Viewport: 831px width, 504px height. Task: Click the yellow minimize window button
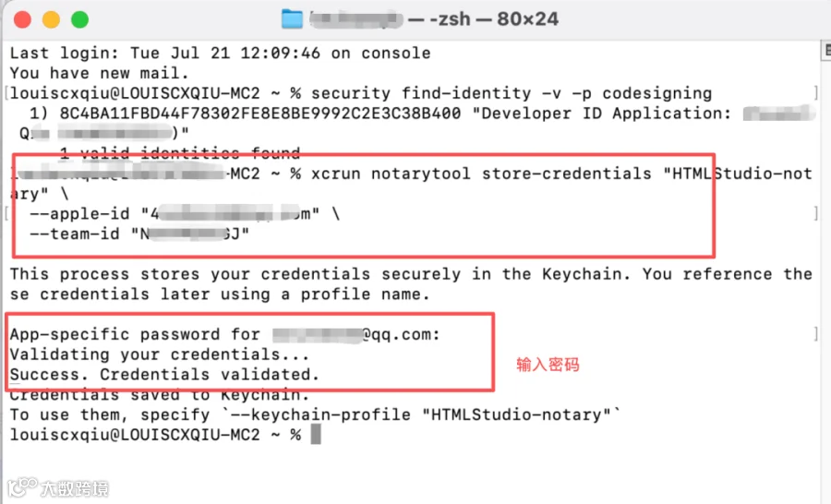[51, 19]
